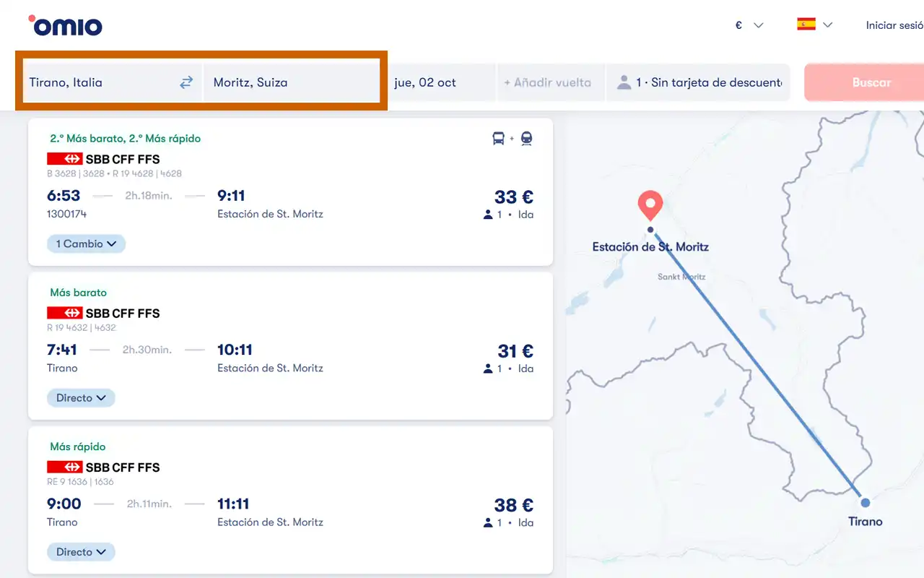Expand "Directo" on the 9:00 trip
Screen dimensions: 924x578
[x=81, y=552]
